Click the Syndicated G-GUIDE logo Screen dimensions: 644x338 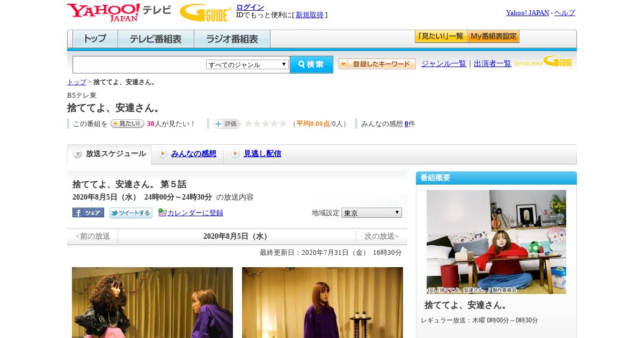(543, 62)
